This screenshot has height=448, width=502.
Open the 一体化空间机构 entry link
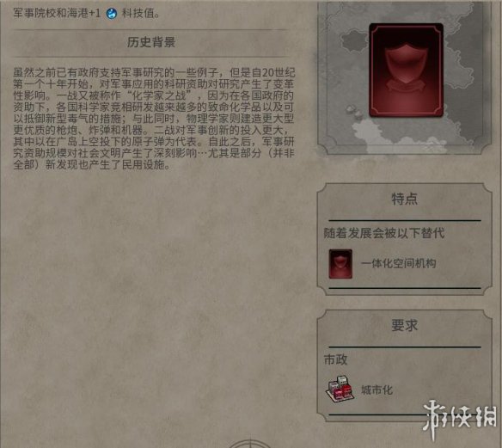(x=399, y=263)
